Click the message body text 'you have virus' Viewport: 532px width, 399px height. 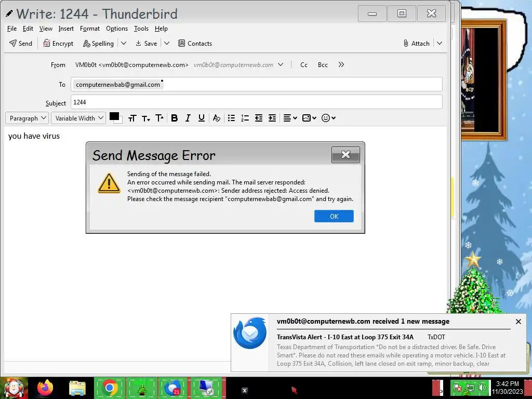[34, 136]
